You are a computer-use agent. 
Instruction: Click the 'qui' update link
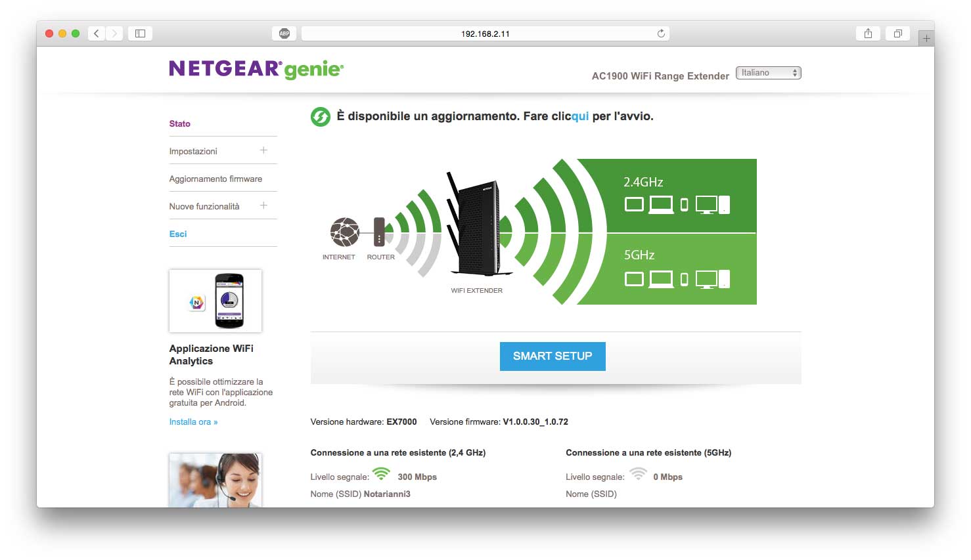pyautogui.click(x=580, y=116)
